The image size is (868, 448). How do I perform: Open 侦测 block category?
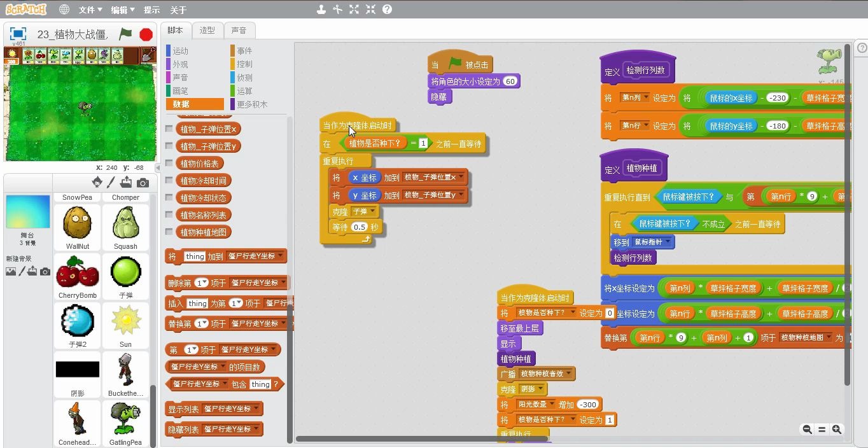[245, 77]
